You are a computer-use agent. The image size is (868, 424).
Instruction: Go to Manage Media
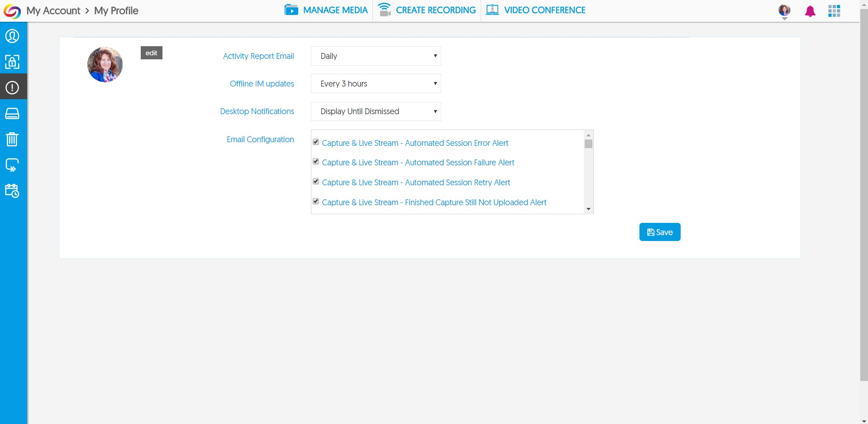[x=326, y=10]
